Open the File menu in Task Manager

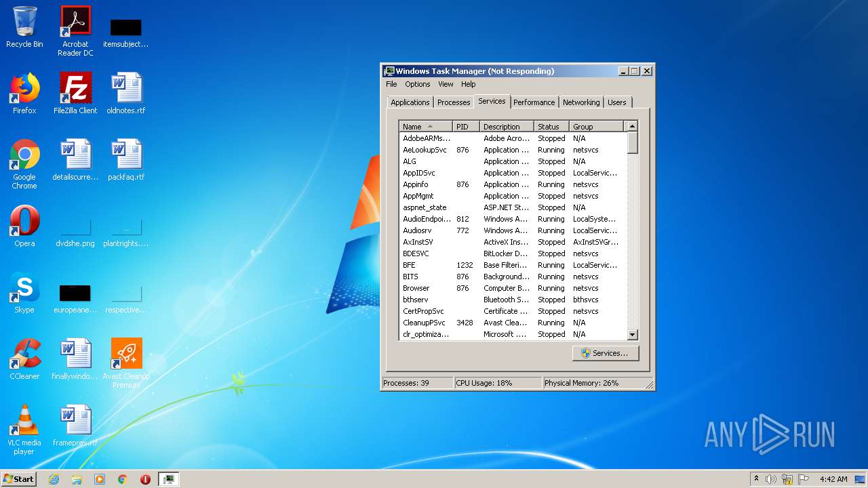pos(391,84)
